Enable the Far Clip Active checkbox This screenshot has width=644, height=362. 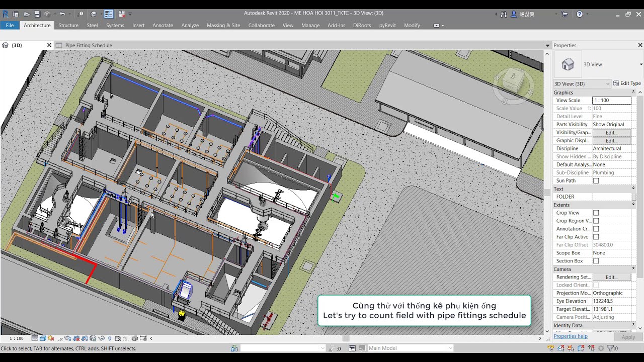pyautogui.click(x=596, y=237)
